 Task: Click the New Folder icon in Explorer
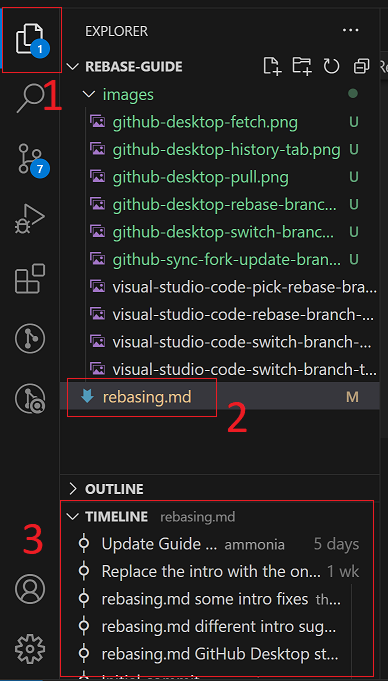coord(302,66)
